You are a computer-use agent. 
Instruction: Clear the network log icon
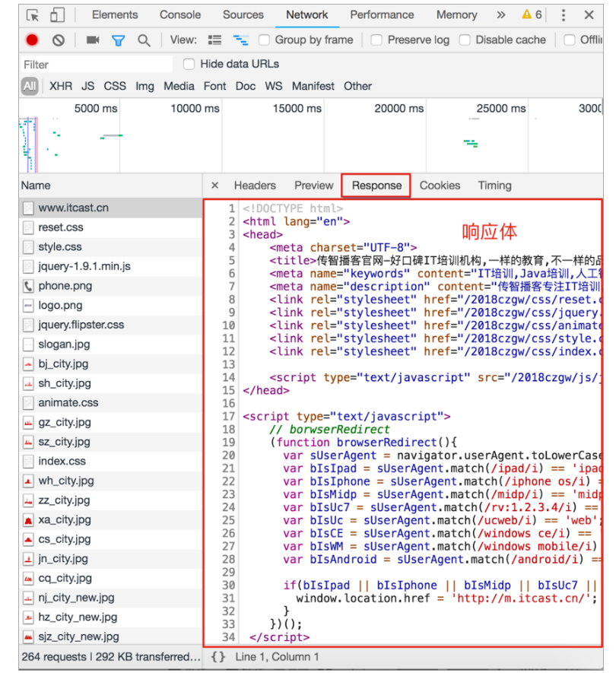click(59, 40)
